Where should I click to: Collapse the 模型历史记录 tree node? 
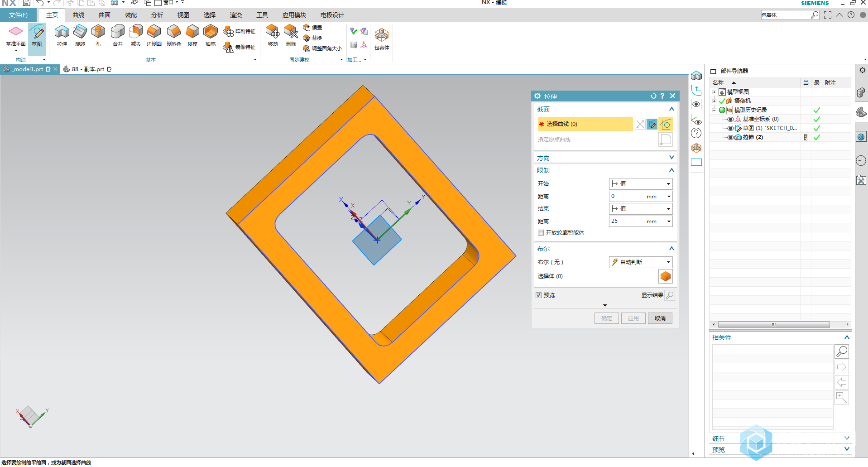[715, 110]
